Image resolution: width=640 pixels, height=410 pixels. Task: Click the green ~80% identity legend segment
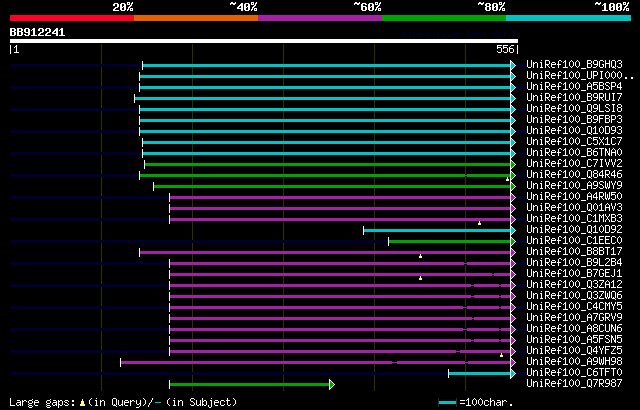[x=444, y=18]
